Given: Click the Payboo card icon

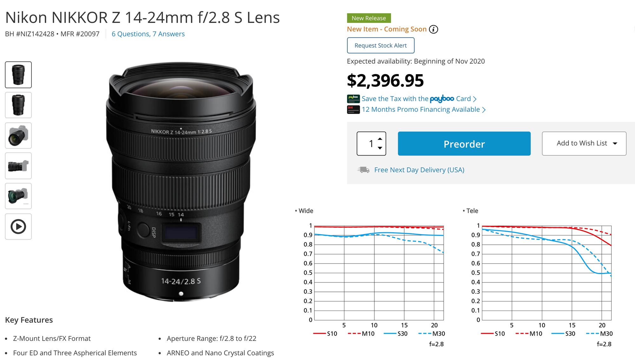Looking at the screenshot, I should click(353, 99).
